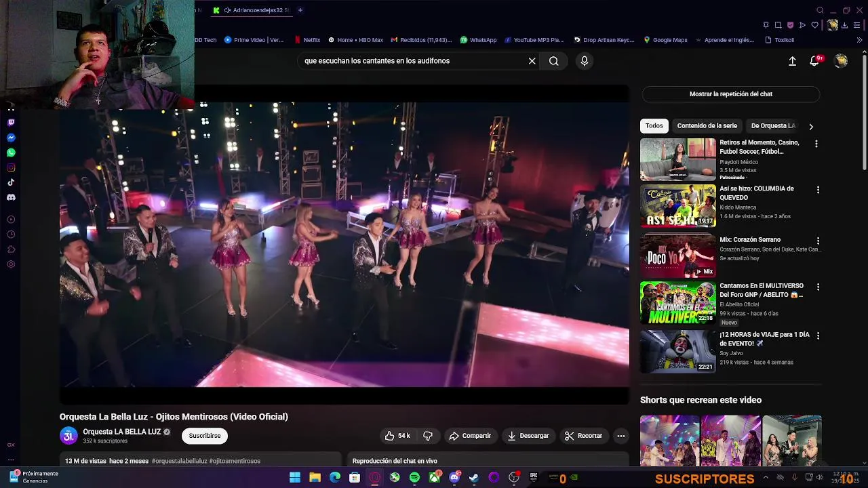868x488 pixels.
Task: Open Opera easy setup sliders icon
Action: pyautogui.click(x=857, y=25)
